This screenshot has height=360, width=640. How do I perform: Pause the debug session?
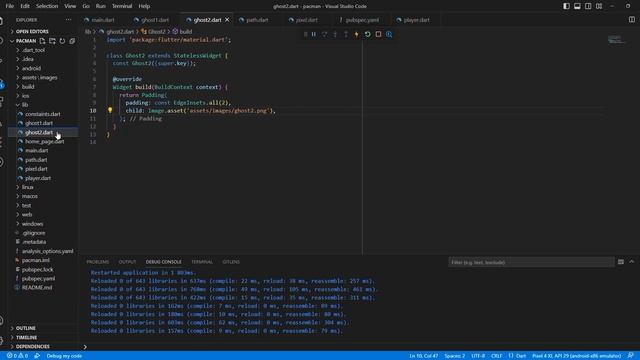313,35
